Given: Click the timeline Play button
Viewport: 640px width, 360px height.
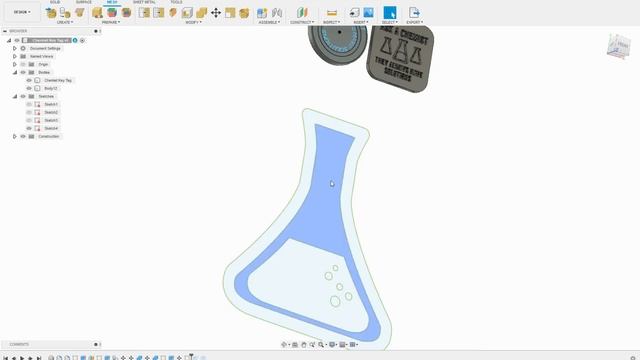Looking at the screenshot, I should coord(22,358).
